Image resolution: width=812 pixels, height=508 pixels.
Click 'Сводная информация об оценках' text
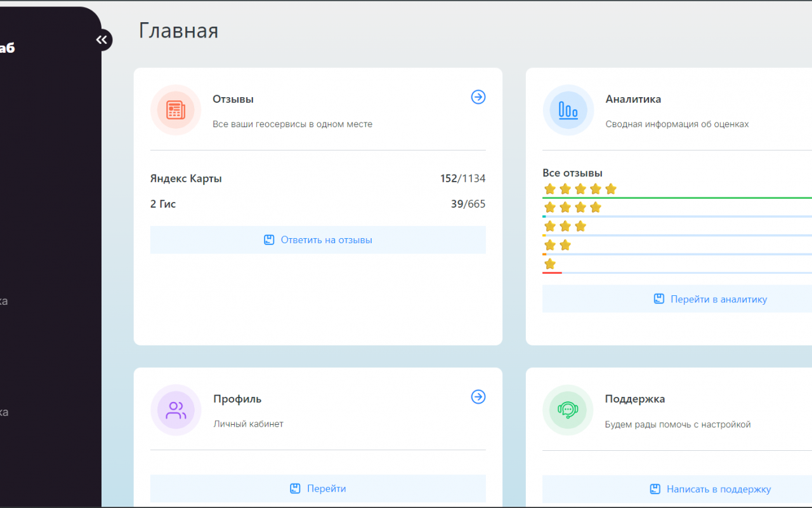(677, 124)
